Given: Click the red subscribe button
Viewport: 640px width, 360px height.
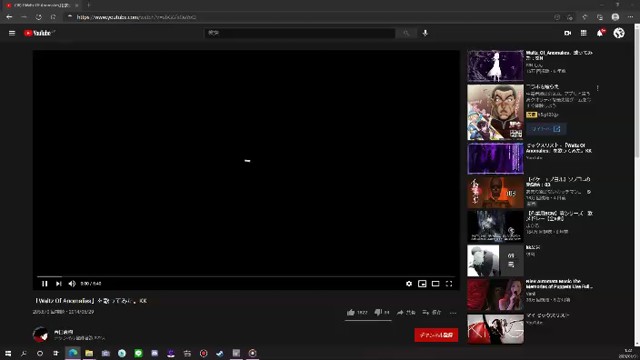Looking at the screenshot, I should (x=436, y=335).
